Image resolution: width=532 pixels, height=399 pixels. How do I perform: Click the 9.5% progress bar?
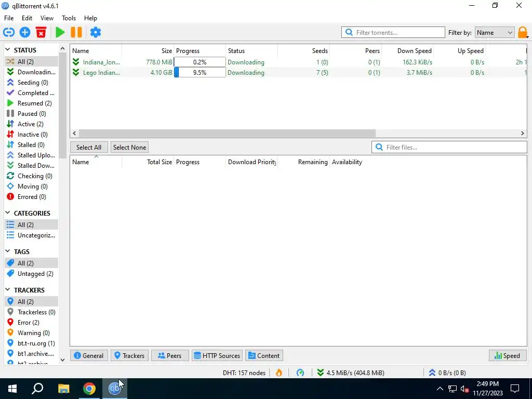[199, 73]
